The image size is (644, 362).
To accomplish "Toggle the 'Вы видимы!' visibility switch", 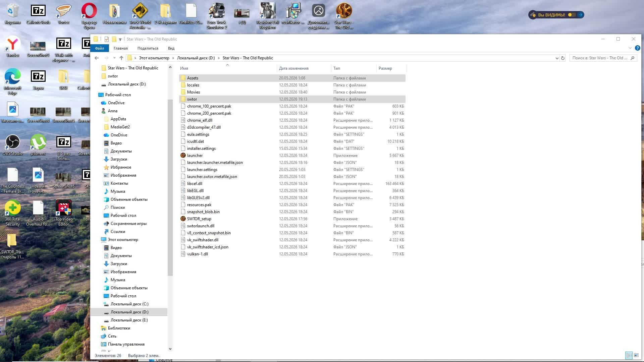I will pos(572,15).
